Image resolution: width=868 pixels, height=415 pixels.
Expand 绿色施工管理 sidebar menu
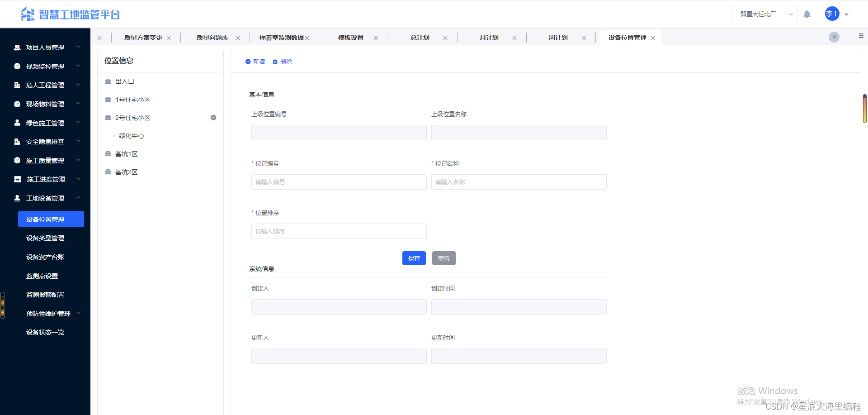point(45,123)
